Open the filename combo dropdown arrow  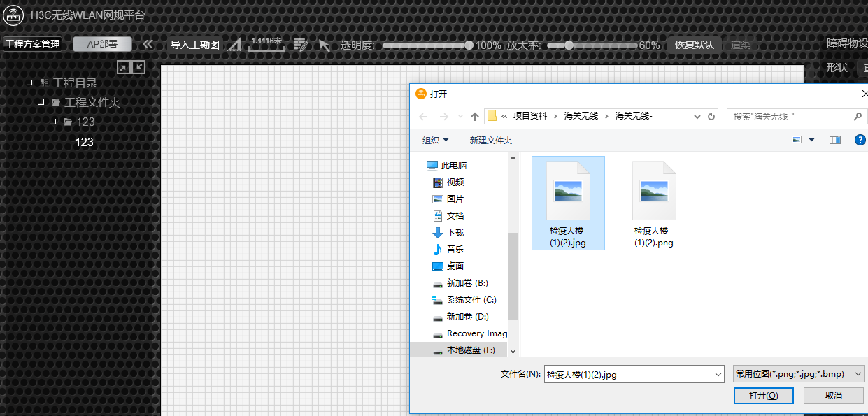(718, 375)
